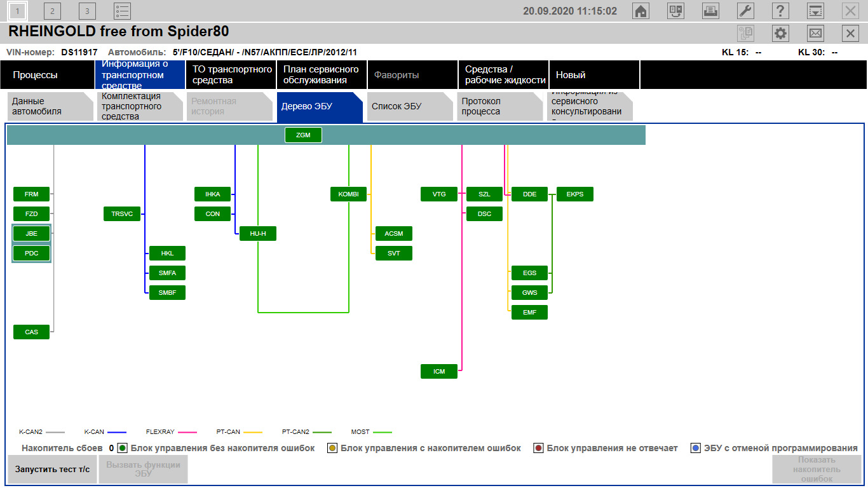The image size is (868, 488).
Task: Select the ICM control unit
Action: tap(439, 371)
